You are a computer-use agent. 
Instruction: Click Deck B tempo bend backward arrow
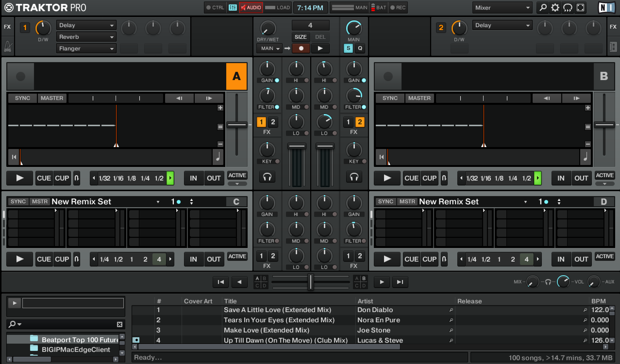pyautogui.click(x=547, y=98)
